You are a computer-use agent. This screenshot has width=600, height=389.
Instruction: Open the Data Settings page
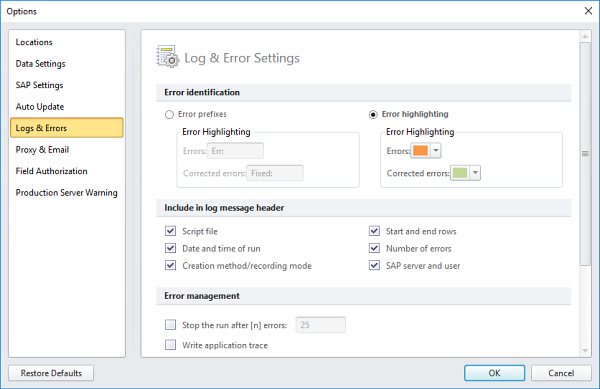click(x=67, y=63)
